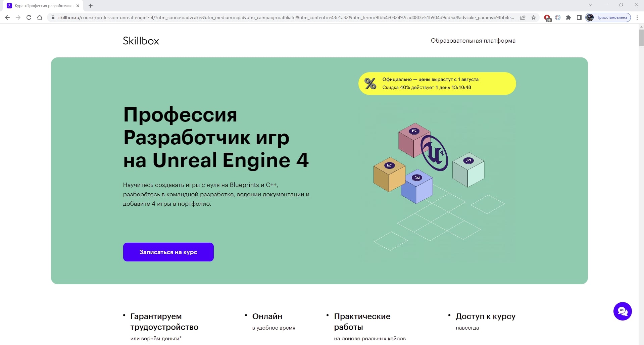Viewport: 644px width, 345px height.
Task: Close the Skillbox course tab
Action: coord(78,6)
